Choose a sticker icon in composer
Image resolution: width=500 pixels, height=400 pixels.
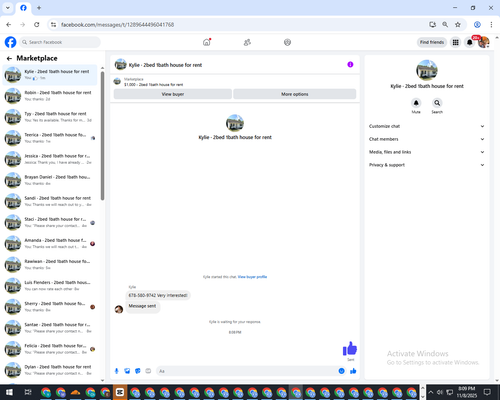pos(138,371)
